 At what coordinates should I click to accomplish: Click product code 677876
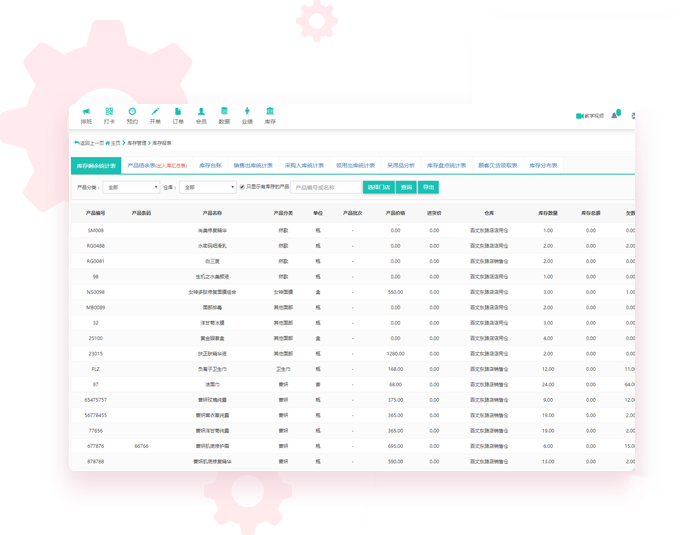pos(95,446)
